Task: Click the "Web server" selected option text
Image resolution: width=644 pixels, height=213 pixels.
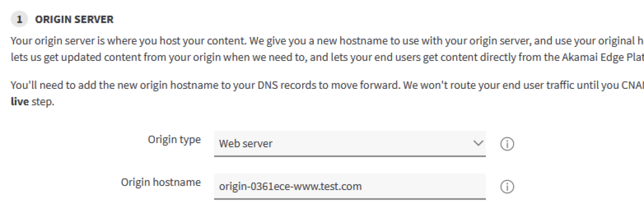Action: pos(245,144)
